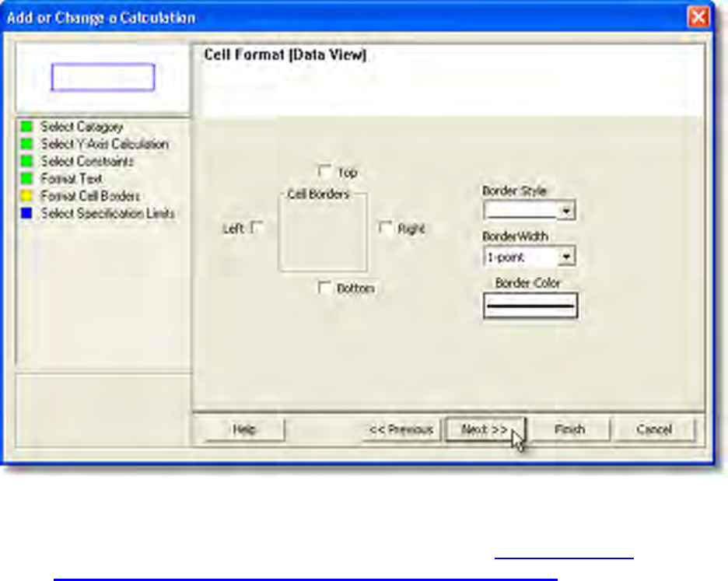
Task: Go to the Format Text step
Action: [x=72, y=179]
